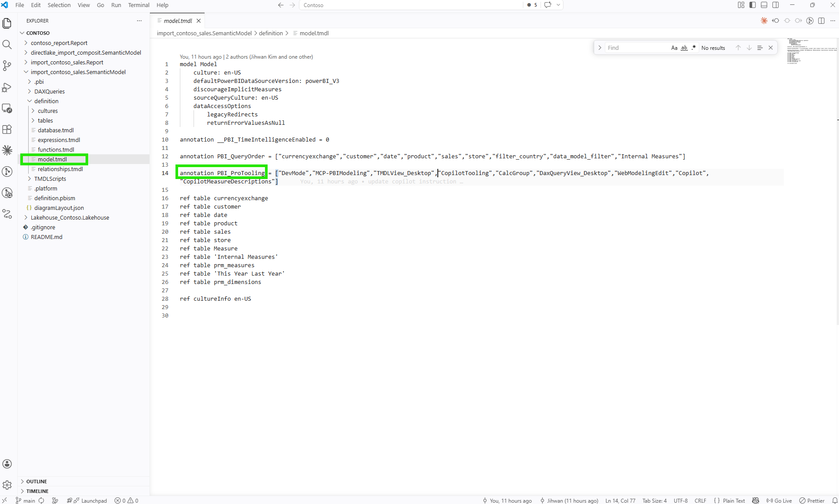
Task: Open Copilot chat dropdown arrow in title bar
Action: coord(558,5)
